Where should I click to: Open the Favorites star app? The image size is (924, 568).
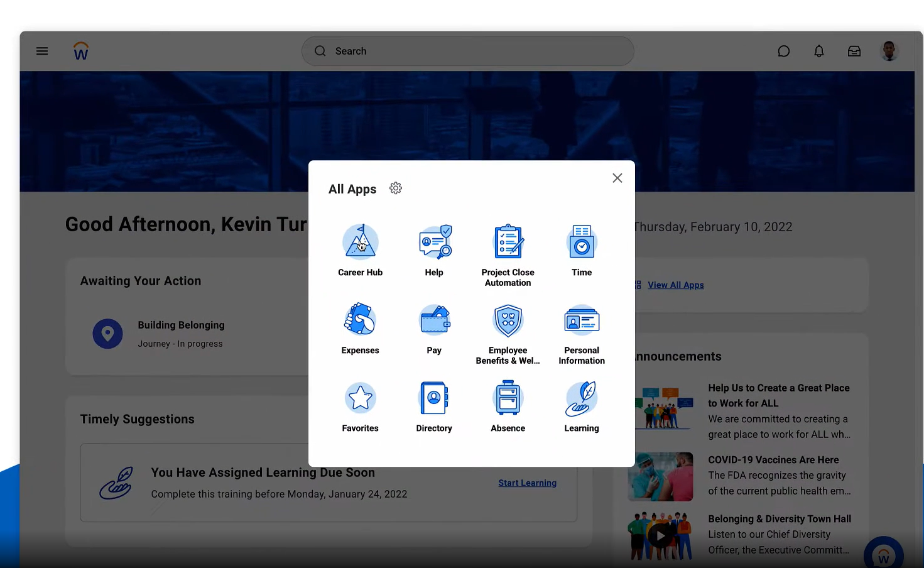coord(360,398)
